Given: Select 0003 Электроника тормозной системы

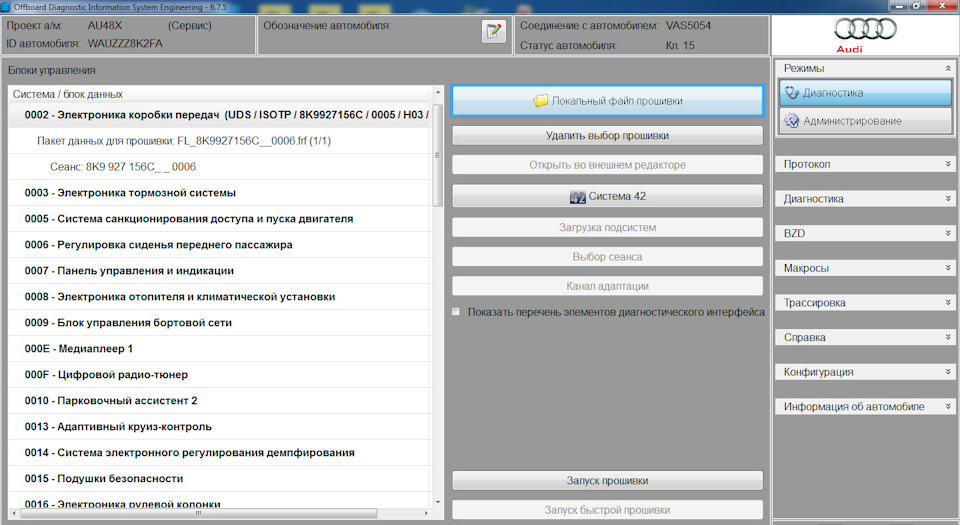Looking at the screenshot, I should [220, 193].
